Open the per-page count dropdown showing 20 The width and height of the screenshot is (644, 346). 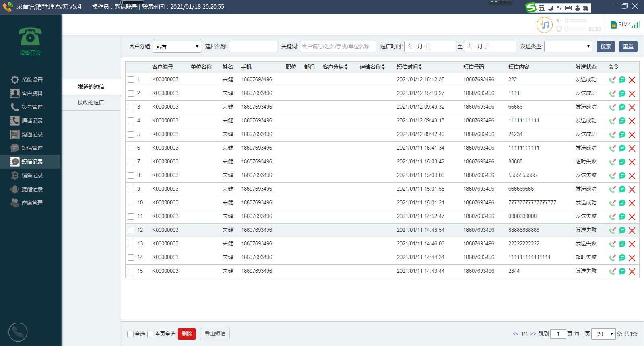click(603, 334)
